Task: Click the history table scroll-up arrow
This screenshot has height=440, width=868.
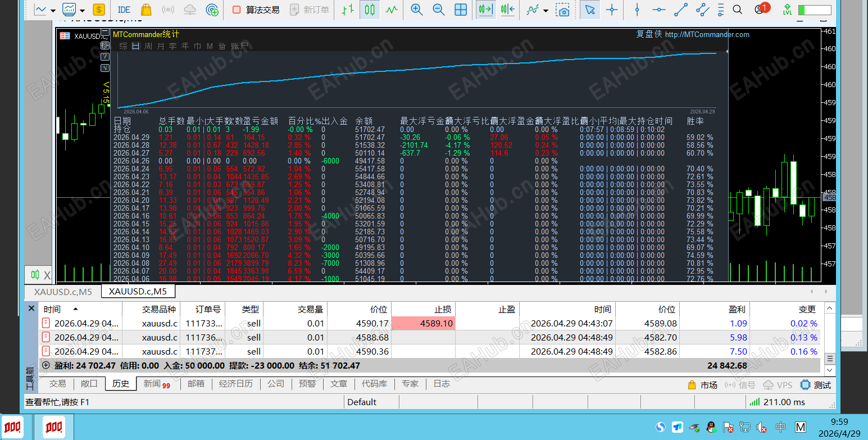Action: (x=829, y=309)
